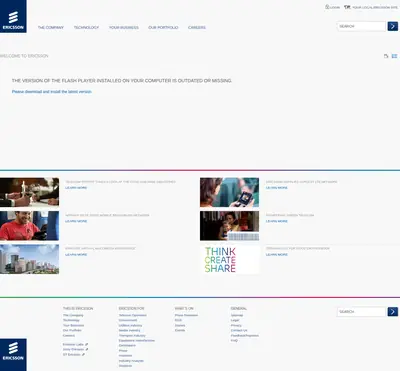
Task: Open Technology in top navigation
Action: tap(86, 27)
